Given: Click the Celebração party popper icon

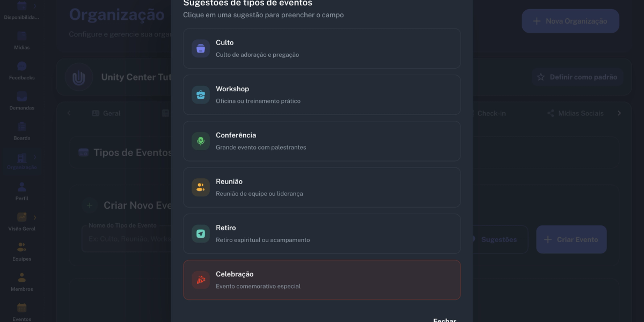Looking at the screenshot, I should point(200,280).
